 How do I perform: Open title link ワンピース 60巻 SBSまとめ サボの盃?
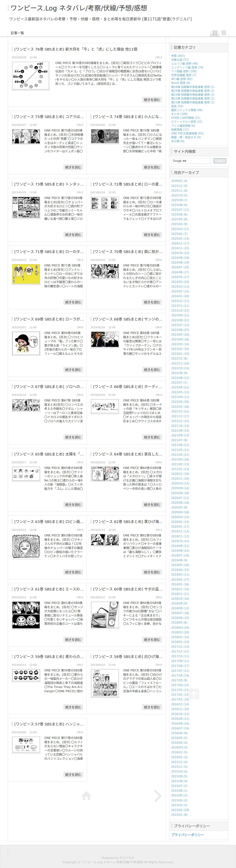[128, 589]
